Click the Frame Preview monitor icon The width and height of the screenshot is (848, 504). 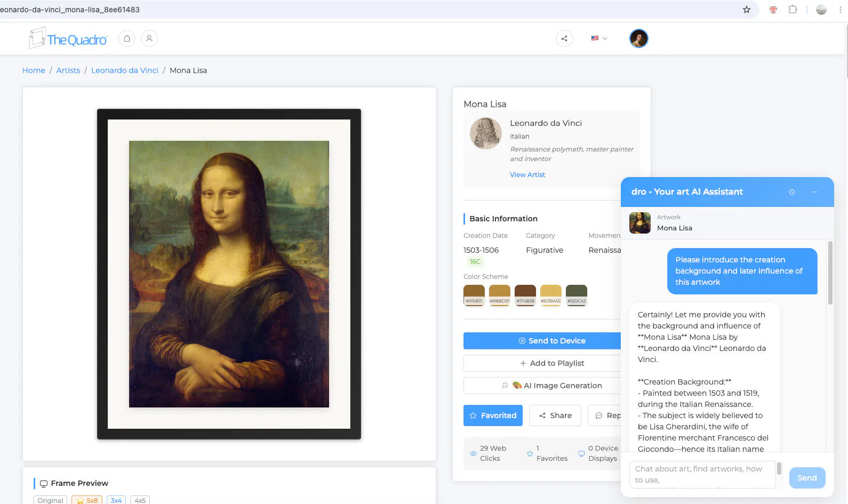pos(44,484)
